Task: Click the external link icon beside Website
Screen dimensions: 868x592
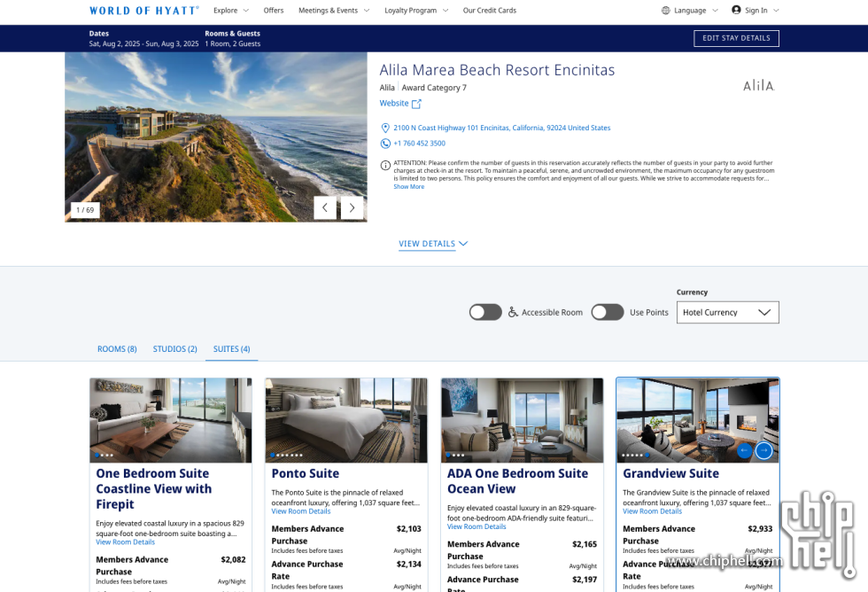Action: pyautogui.click(x=416, y=104)
